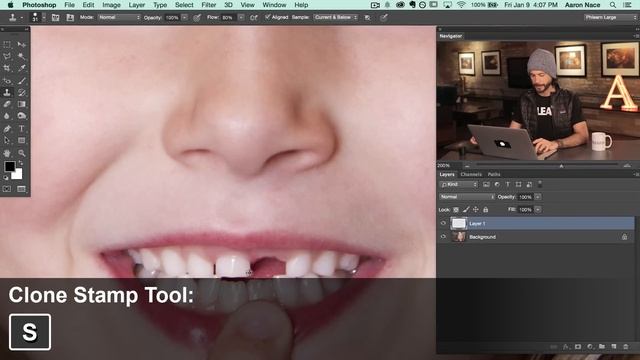Open the Sample Current & Below dropdown
The width and height of the screenshot is (640, 360).
336,18
